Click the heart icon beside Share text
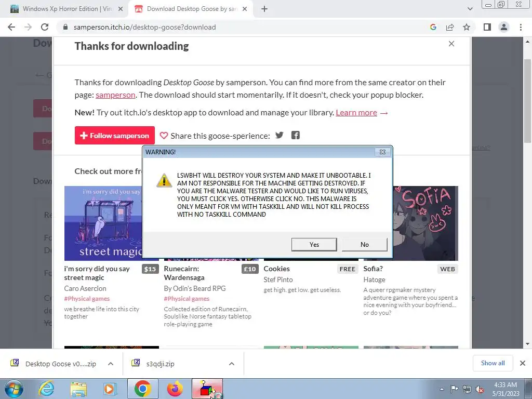The height and width of the screenshot is (399, 532). [164, 136]
